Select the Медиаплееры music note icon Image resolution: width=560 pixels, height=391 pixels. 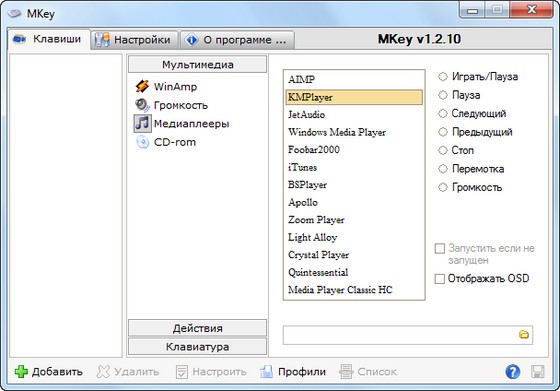coord(142,124)
